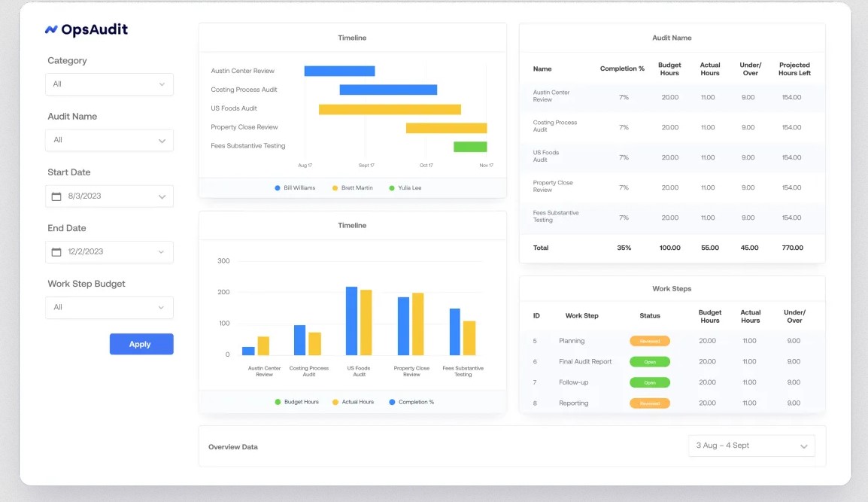Image resolution: width=868 pixels, height=502 pixels.
Task: Click the calendar icon in Start Date
Action: coord(56,196)
